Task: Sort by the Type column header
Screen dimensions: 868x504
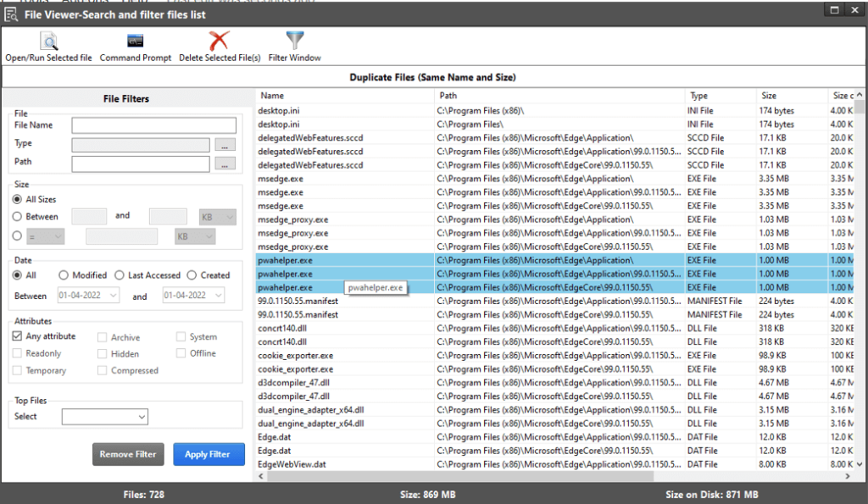Action: coord(721,96)
